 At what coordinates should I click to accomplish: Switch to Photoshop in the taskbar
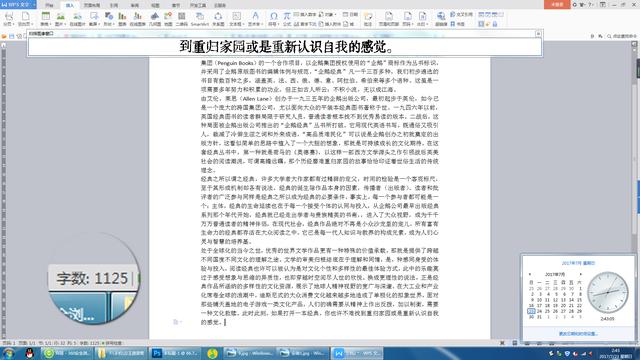176,353
